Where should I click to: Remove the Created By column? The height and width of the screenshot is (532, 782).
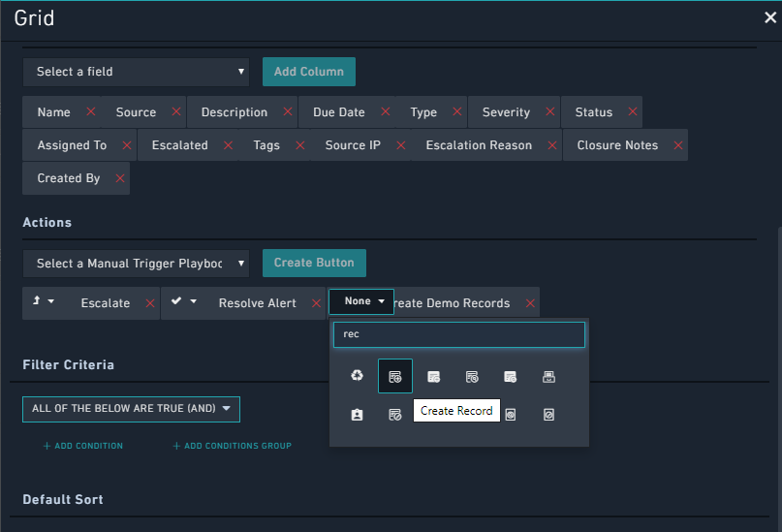pos(120,178)
